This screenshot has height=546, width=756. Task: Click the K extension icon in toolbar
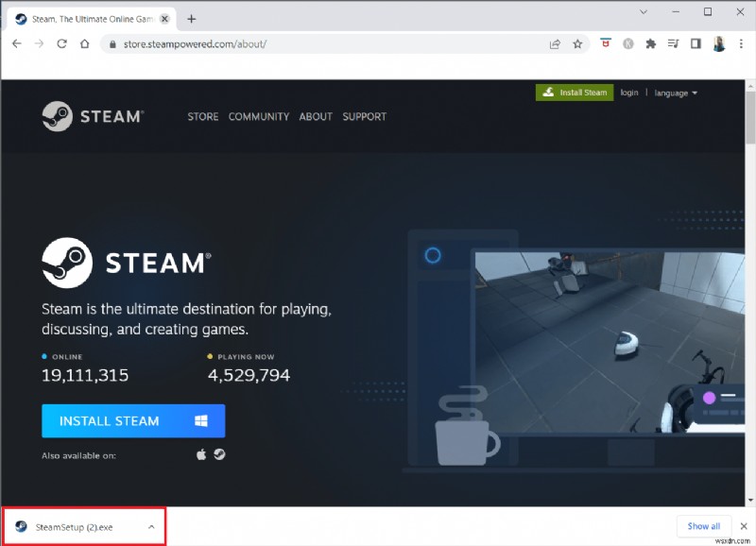627,43
